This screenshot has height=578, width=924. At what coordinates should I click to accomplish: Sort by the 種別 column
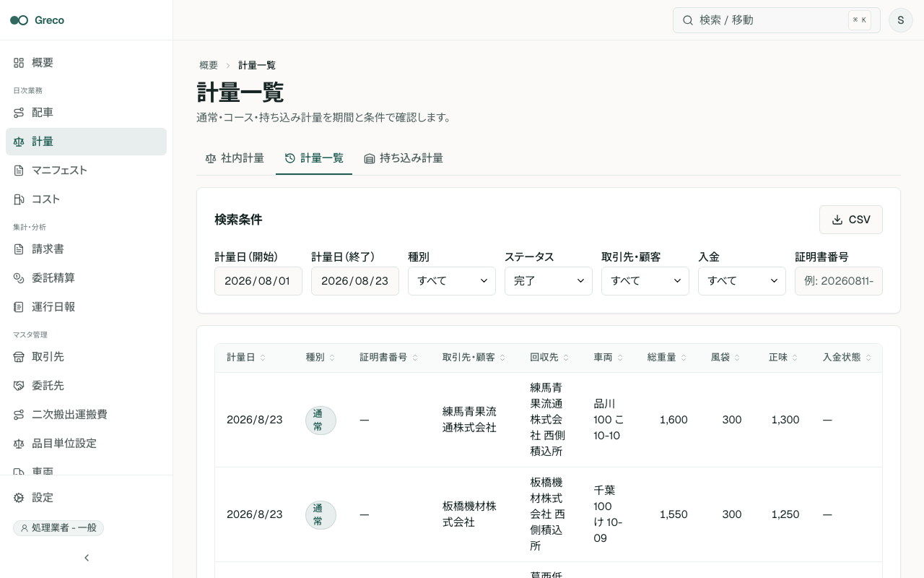(x=321, y=358)
